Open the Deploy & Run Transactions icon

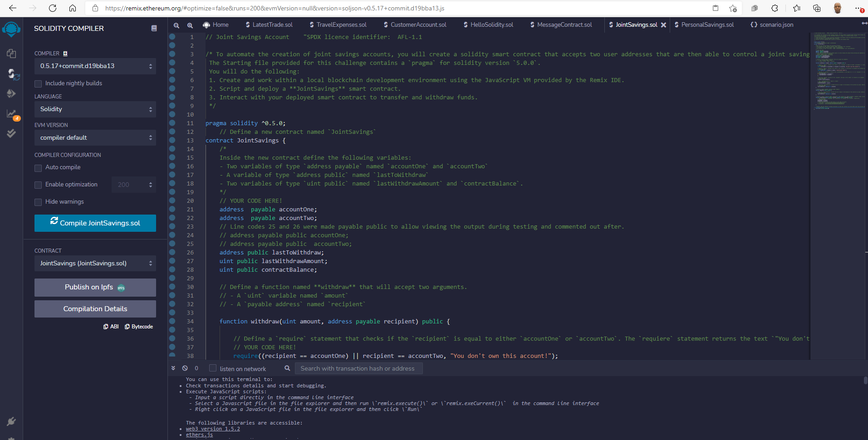11,93
